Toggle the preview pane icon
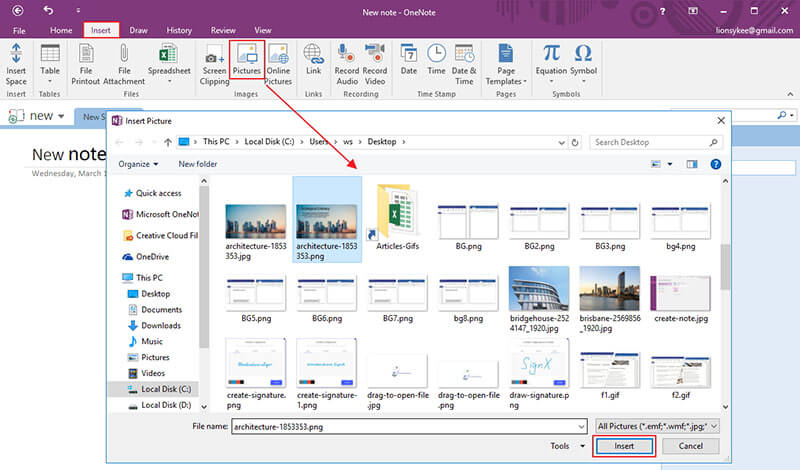The height and width of the screenshot is (470, 800). pos(692,164)
